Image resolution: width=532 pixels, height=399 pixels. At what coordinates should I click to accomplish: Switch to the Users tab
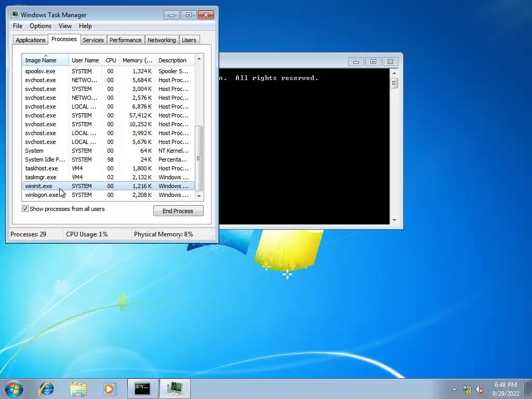coord(189,39)
